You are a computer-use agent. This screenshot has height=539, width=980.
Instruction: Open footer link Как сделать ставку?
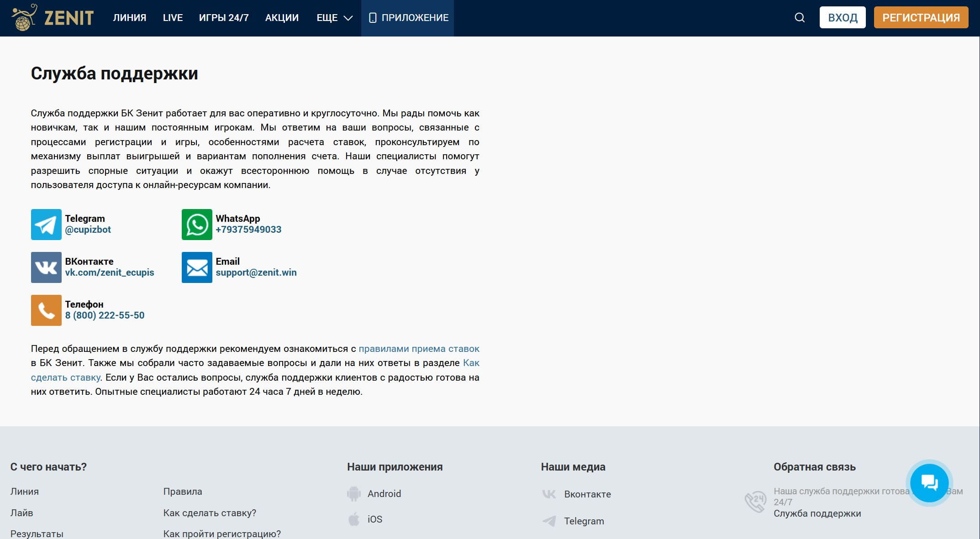click(x=210, y=513)
